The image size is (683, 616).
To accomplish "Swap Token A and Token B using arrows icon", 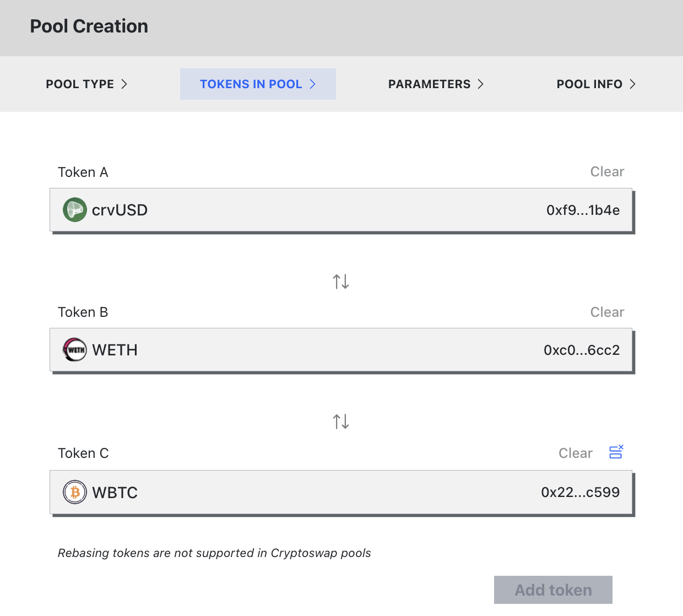I will [x=340, y=281].
